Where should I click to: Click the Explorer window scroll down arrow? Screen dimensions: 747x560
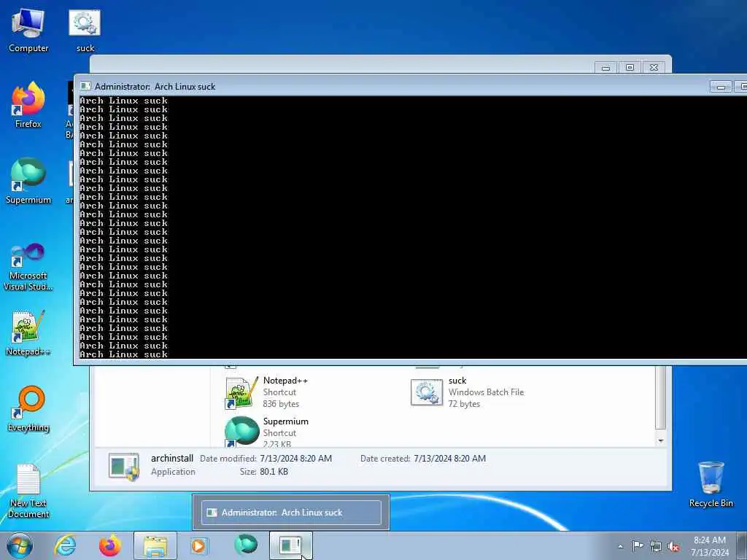pos(661,440)
